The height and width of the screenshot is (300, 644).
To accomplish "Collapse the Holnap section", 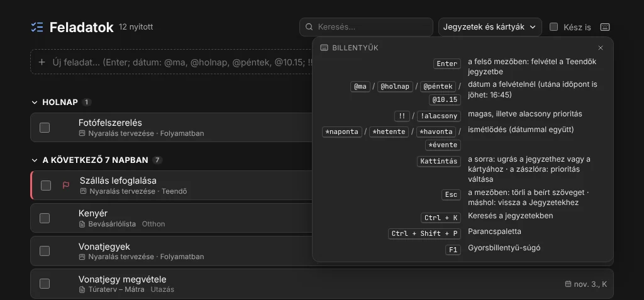I will pos(35,103).
